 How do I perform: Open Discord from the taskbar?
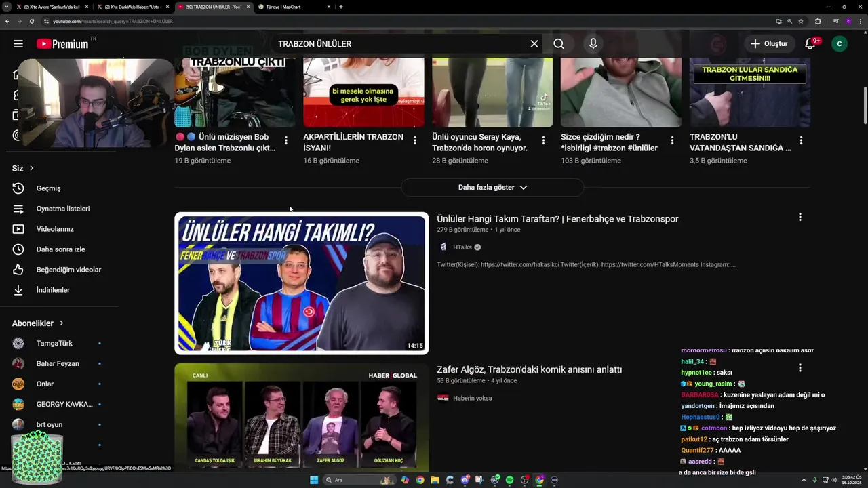[465, 480]
